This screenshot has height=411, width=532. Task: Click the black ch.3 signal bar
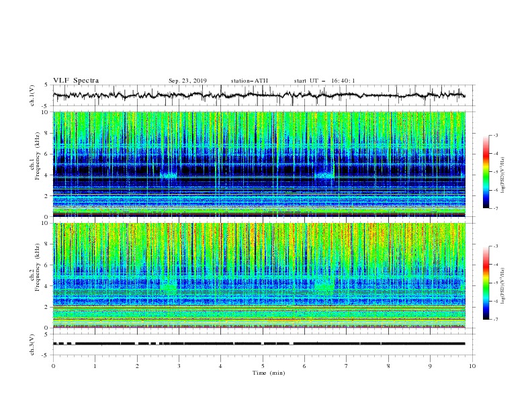(259, 344)
